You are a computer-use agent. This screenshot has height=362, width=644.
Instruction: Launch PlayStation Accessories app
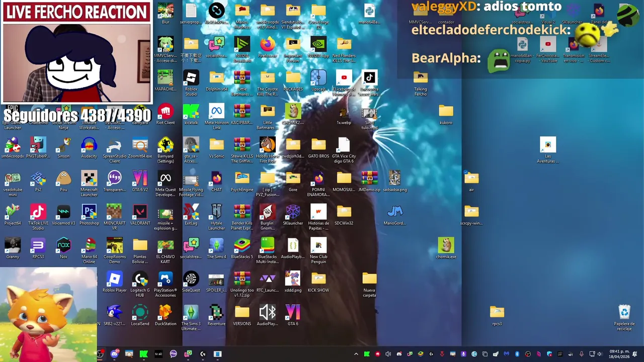[166, 284]
